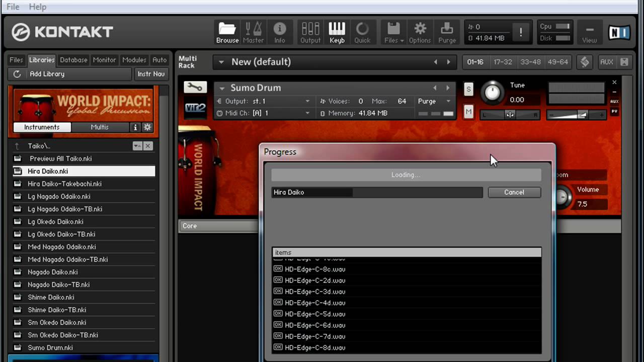Select Preview All Taiko.nki
This screenshot has height=362, width=644.
[84, 158]
